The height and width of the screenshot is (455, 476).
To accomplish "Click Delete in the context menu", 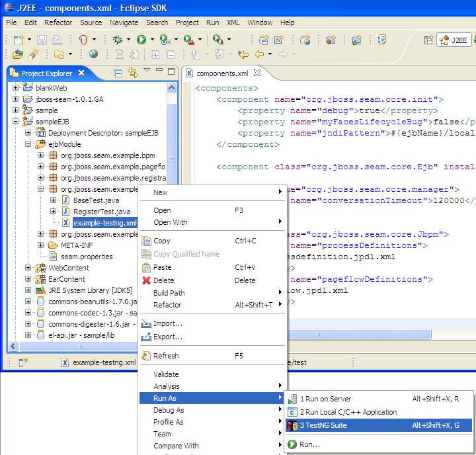I will [212, 280].
